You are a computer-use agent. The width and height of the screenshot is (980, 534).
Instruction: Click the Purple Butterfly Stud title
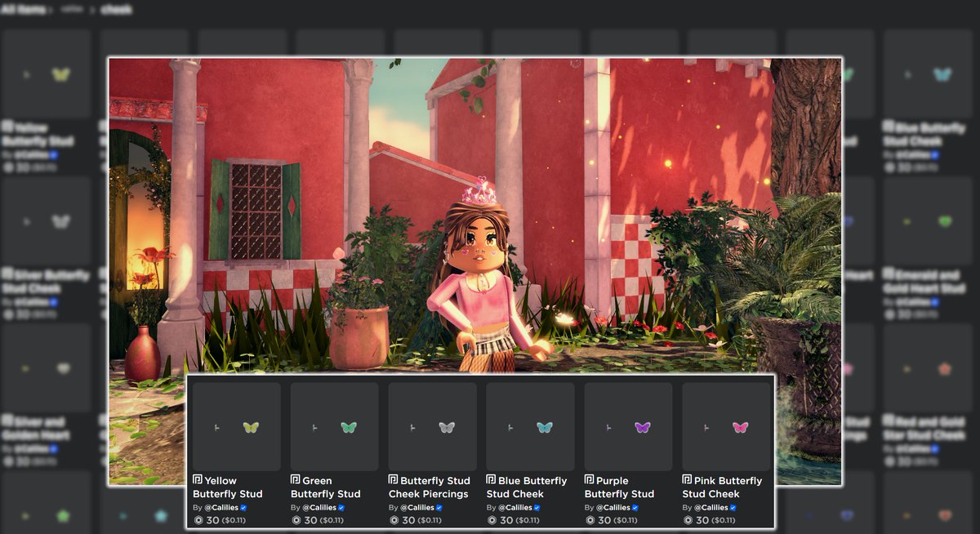[620, 487]
